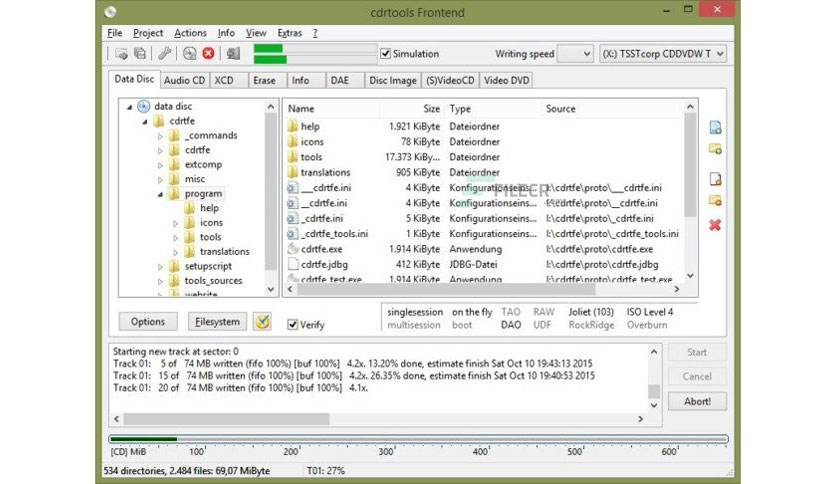
Task: Collapse the program folder node
Action: click(160, 195)
